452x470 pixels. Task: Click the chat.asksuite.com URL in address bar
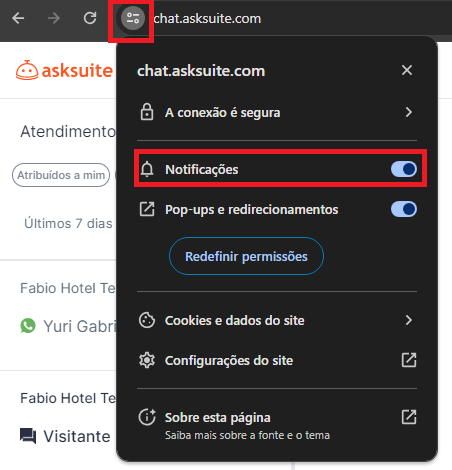(207, 19)
